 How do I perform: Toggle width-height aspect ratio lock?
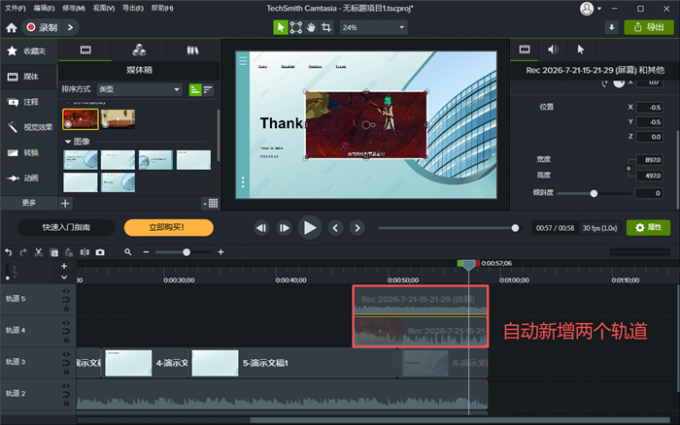pyautogui.click(x=628, y=168)
